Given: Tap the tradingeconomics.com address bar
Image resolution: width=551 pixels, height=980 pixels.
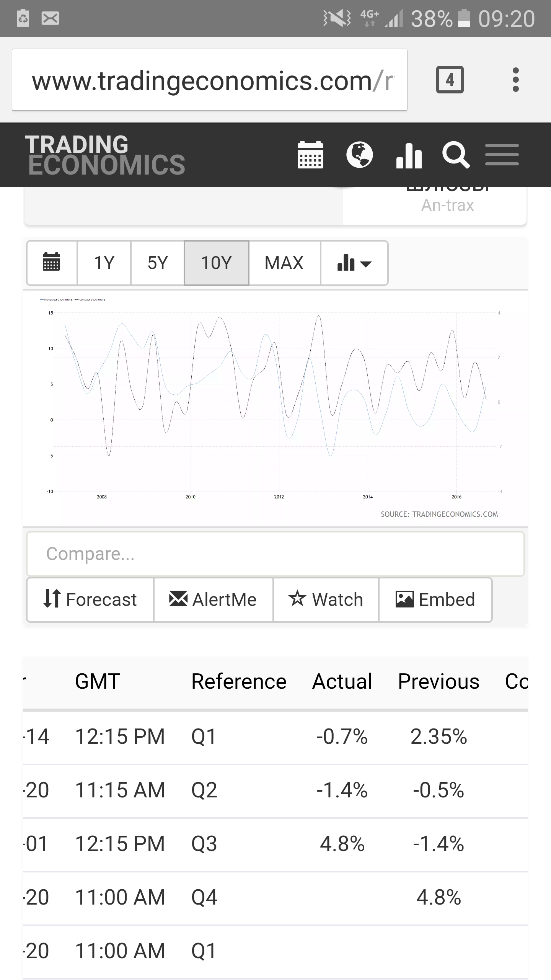Looking at the screenshot, I should point(209,80).
